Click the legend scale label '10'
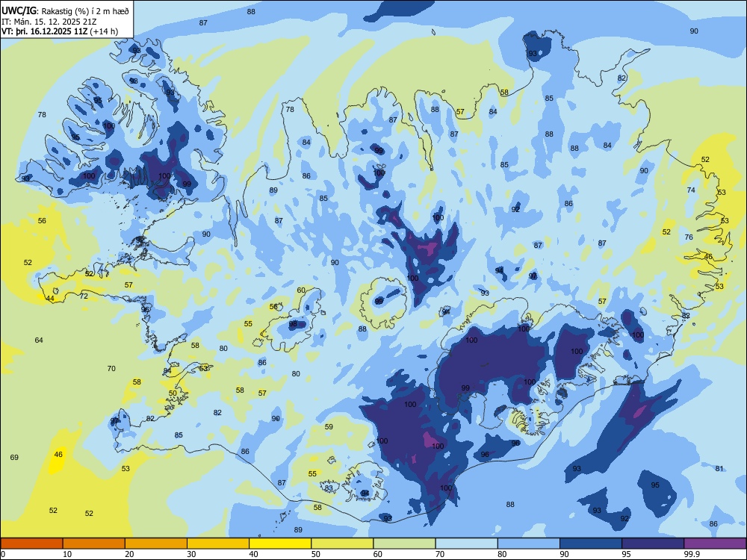747x560 pixels. pyautogui.click(x=67, y=554)
